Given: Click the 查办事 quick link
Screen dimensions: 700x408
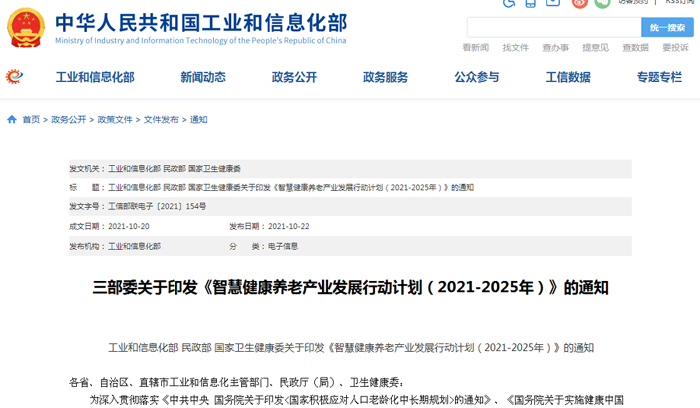Looking at the screenshot, I should (x=555, y=47).
